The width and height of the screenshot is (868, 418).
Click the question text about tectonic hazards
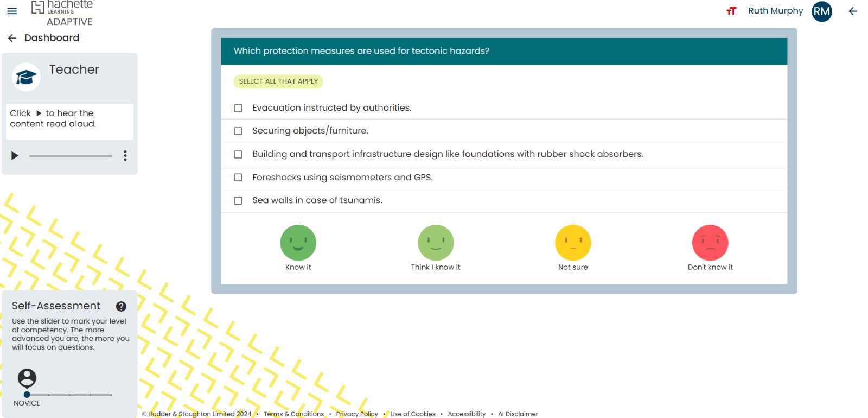pos(361,51)
